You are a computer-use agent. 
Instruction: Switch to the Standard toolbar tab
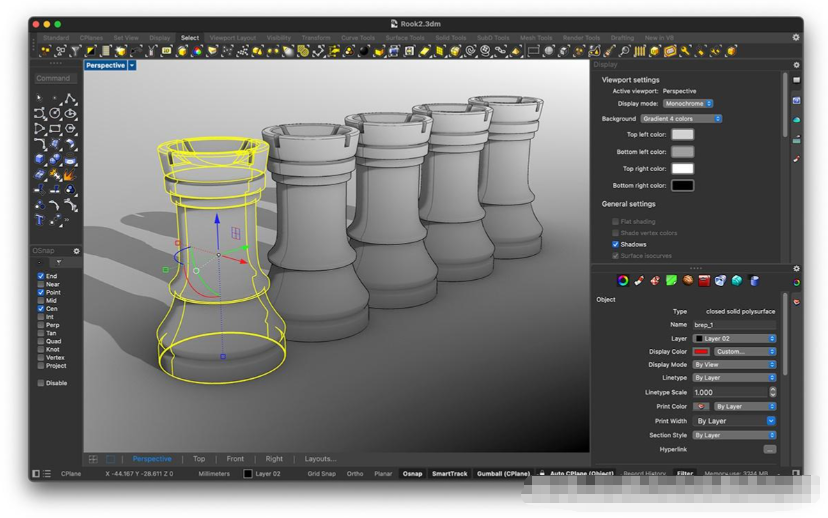click(56, 37)
